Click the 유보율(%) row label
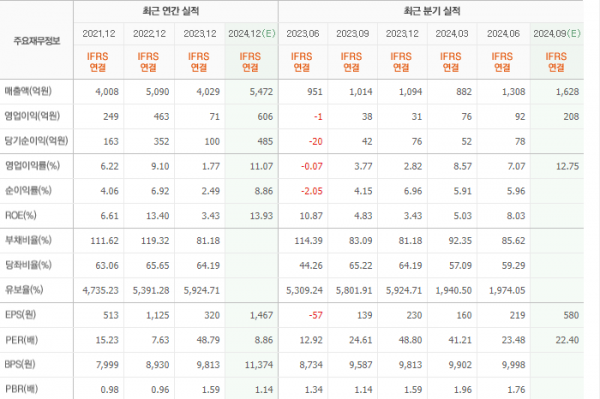 tap(24, 290)
